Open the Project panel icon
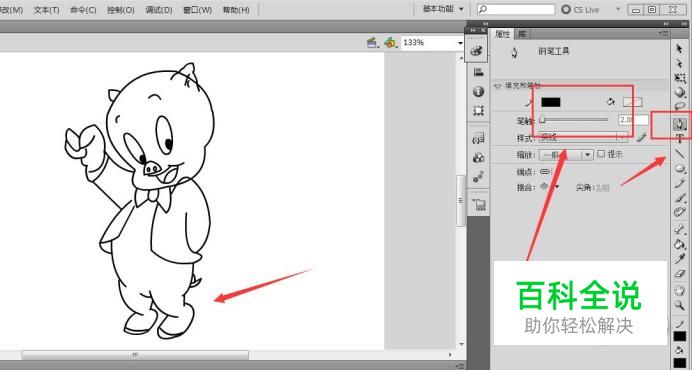The width and height of the screenshot is (692, 370). [478, 204]
